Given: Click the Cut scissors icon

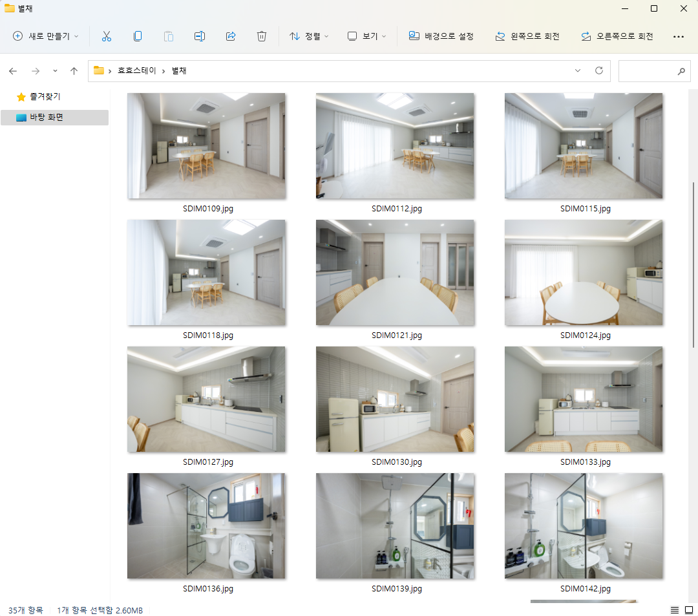Looking at the screenshot, I should point(107,36).
